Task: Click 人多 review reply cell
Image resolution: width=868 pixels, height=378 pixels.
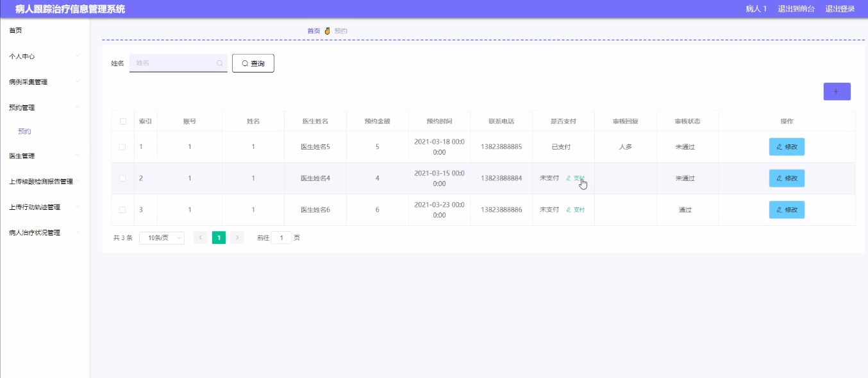Action: pos(626,147)
